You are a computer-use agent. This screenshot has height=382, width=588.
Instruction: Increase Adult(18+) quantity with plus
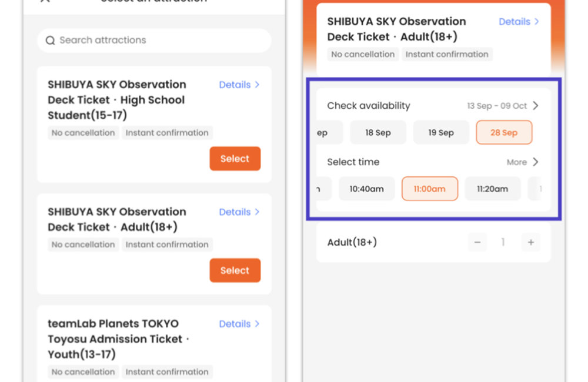coord(530,242)
